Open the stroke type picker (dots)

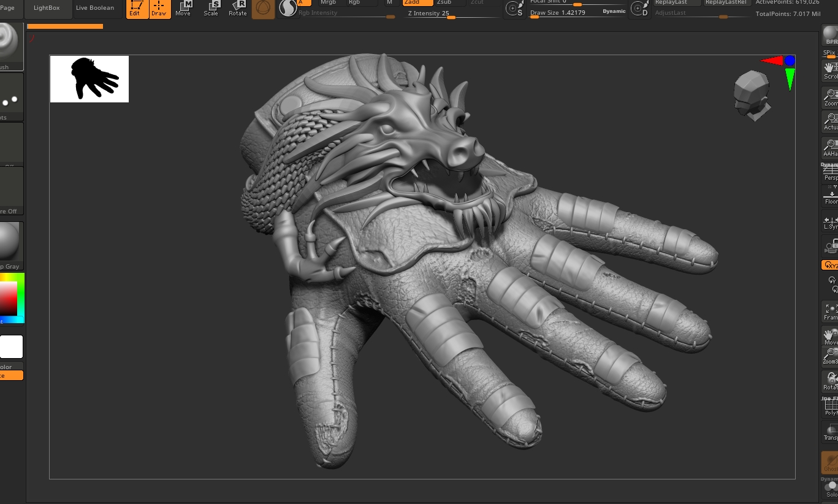pyautogui.click(x=10, y=98)
